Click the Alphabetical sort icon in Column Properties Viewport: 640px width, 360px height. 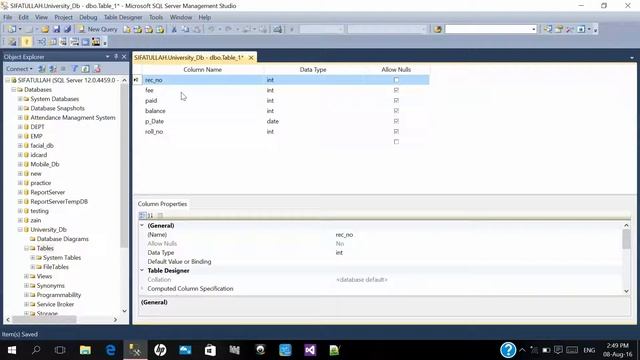coord(151,215)
